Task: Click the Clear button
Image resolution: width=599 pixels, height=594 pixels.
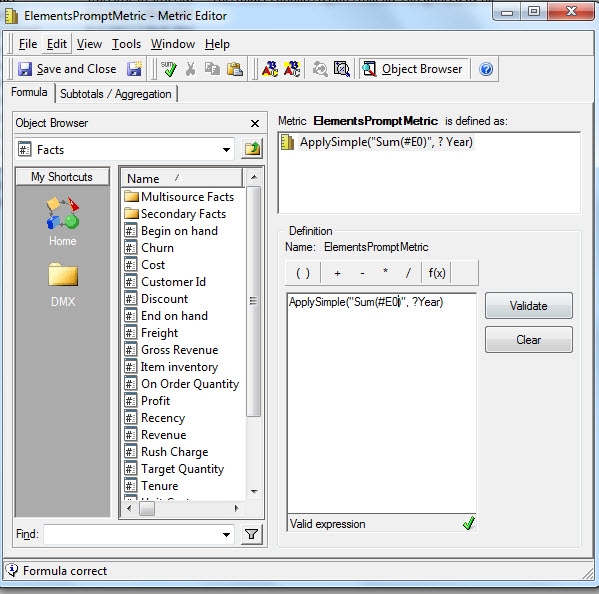Action: tap(529, 340)
